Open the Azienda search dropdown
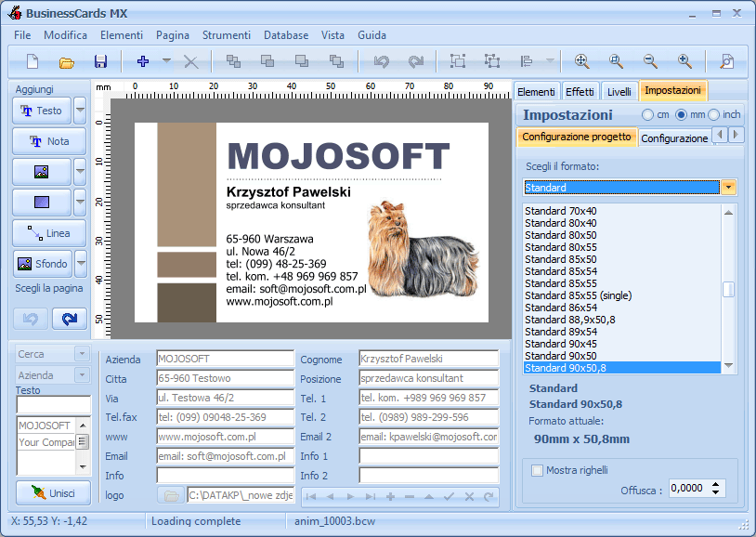Viewport: 756px width, 537px height. click(x=82, y=375)
